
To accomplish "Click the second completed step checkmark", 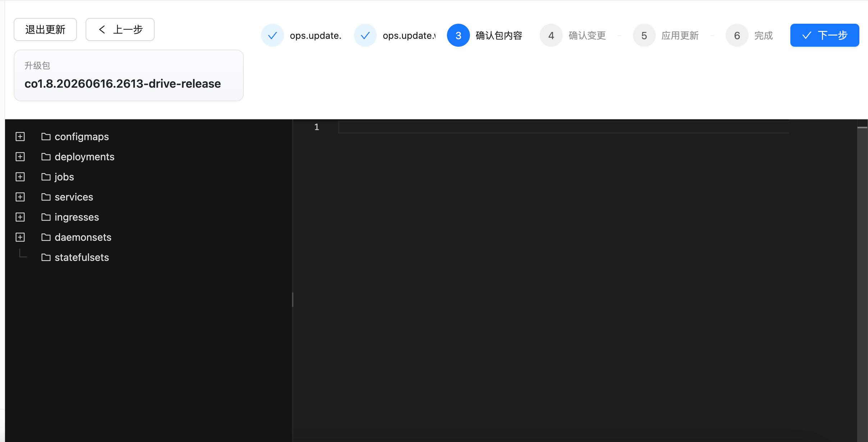I will (x=365, y=35).
